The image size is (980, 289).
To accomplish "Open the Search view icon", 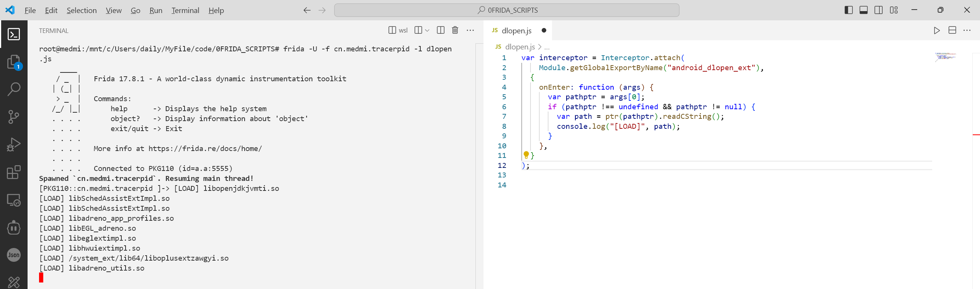I will pos(14,89).
